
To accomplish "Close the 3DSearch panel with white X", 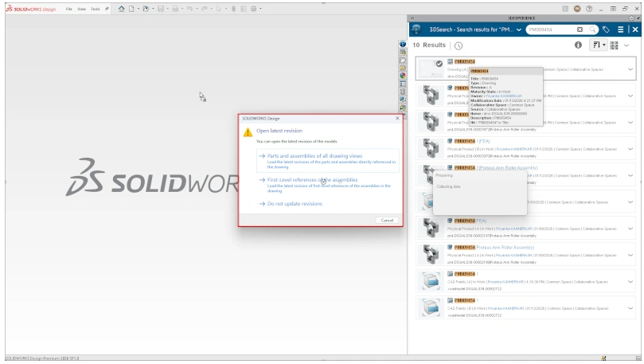I will click(635, 29).
